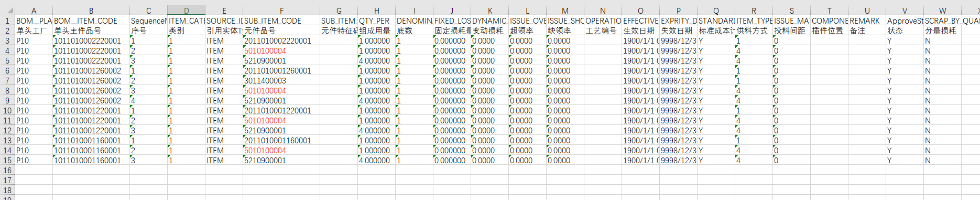Select column Q header
980x200 pixels.
716,10
